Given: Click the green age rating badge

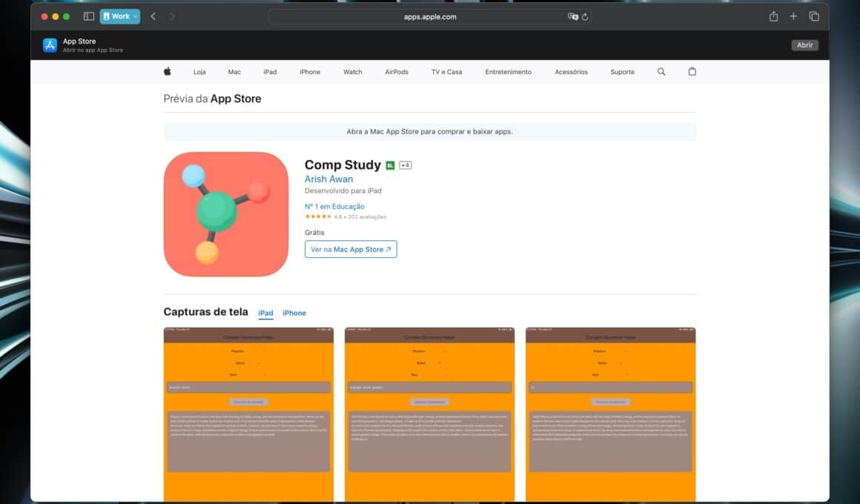Looking at the screenshot, I should [390, 165].
